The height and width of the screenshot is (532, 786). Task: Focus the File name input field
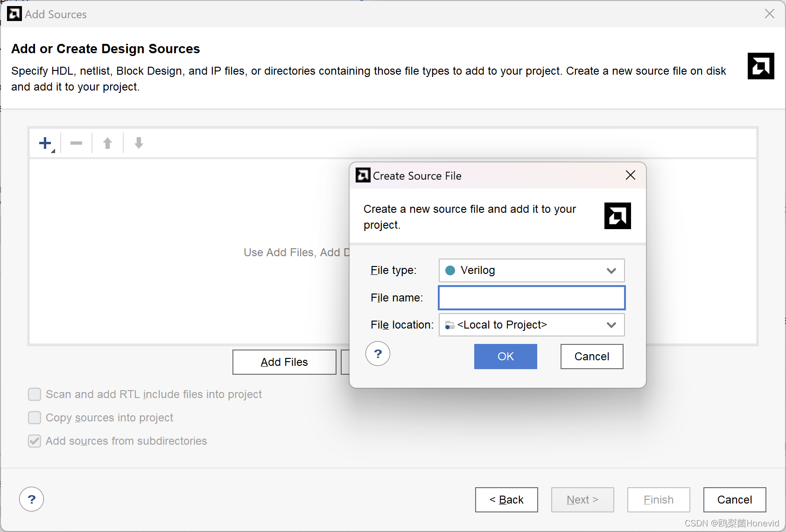(x=532, y=298)
